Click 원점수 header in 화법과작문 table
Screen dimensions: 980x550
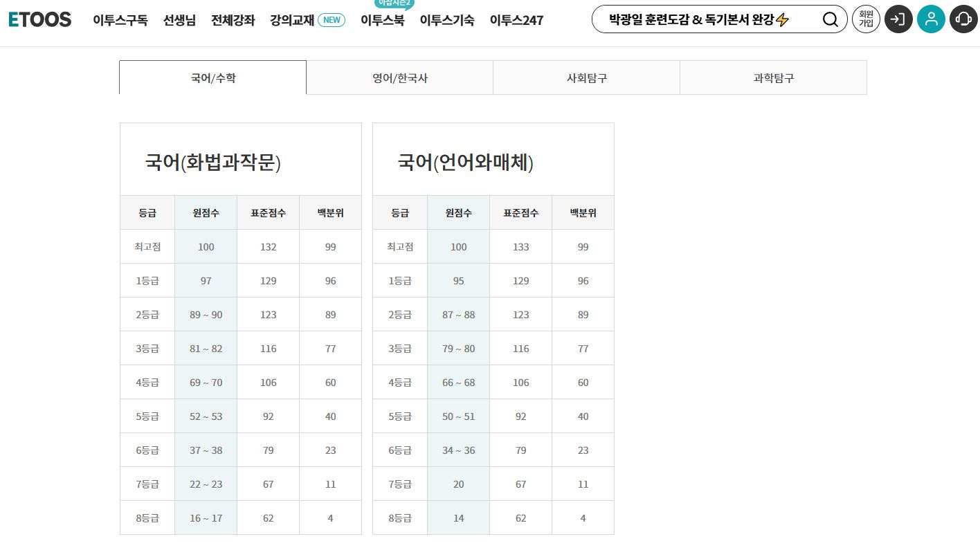point(206,212)
